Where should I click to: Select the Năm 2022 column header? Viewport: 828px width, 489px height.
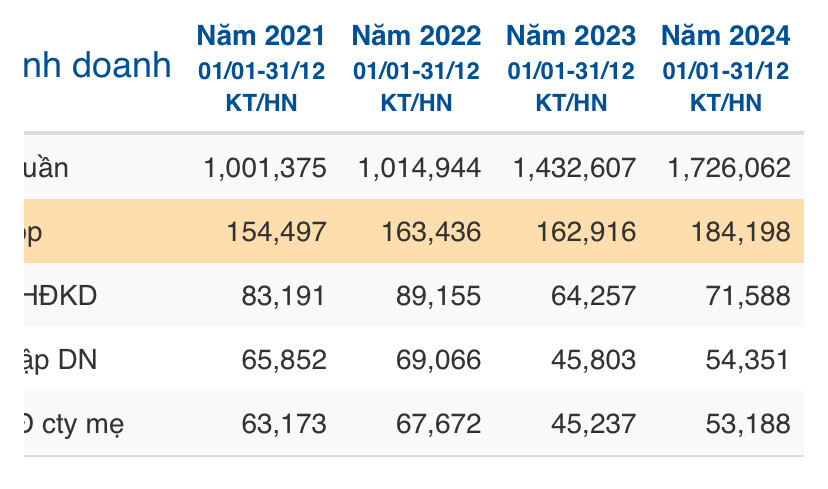416,37
